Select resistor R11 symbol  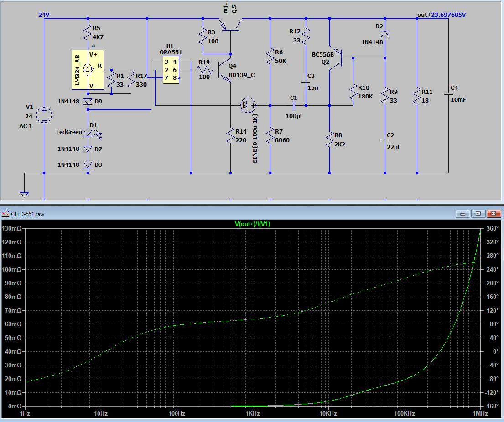[x=417, y=96]
